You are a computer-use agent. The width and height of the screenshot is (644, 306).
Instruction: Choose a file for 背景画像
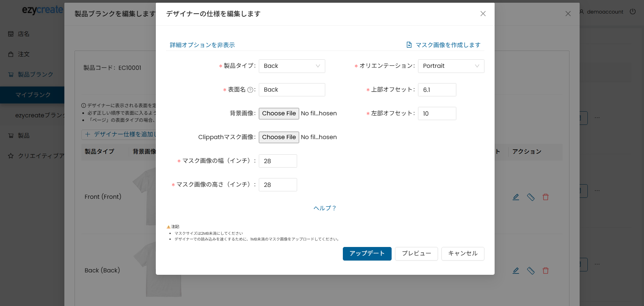(x=279, y=113)
